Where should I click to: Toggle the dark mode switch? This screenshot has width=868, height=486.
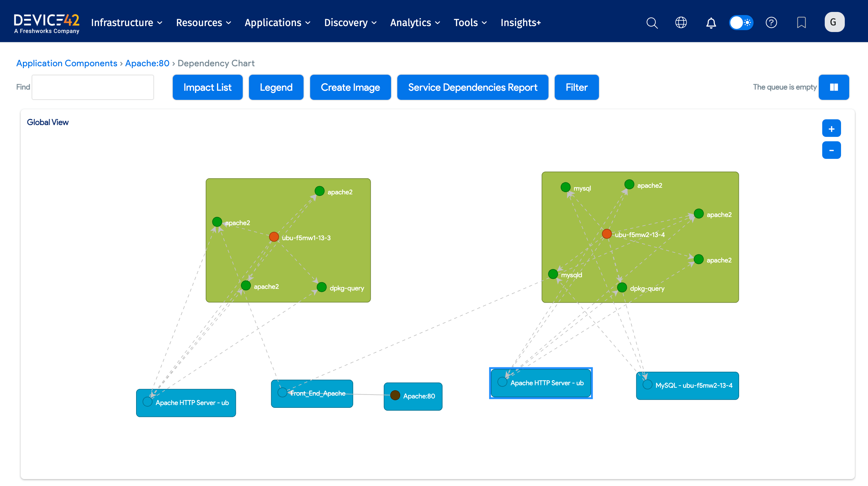click(x=741, y=23)
